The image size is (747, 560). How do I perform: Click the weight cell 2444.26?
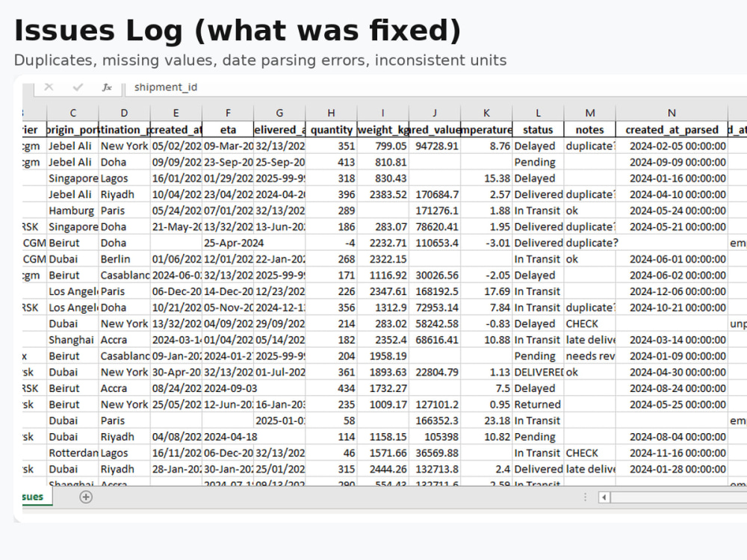click(383, 469)
